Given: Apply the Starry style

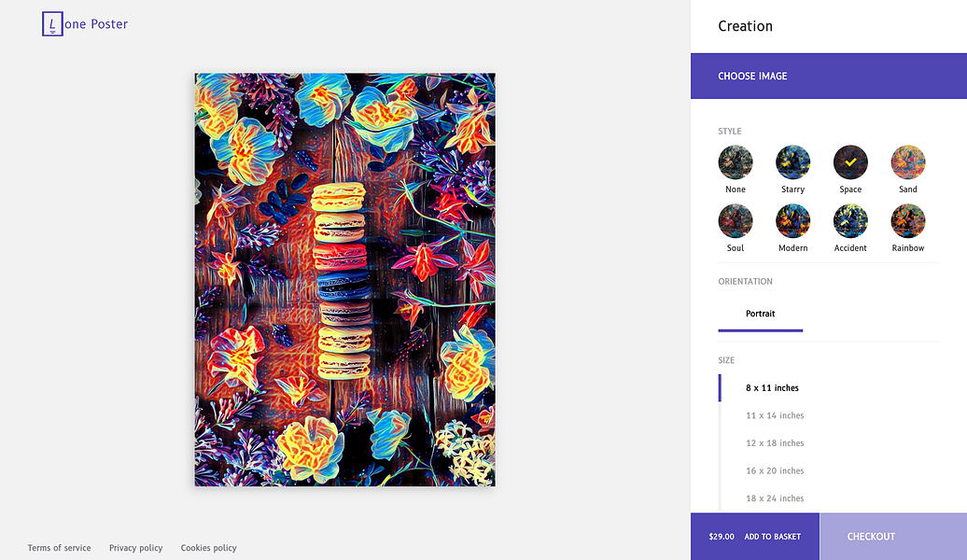Looking at the screenshot, I should coord(792,163).
